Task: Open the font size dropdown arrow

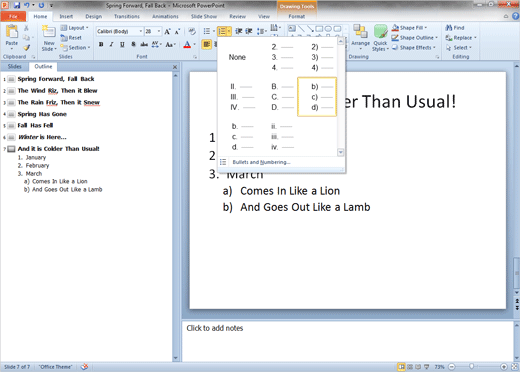Action: [x=159, y=31]
